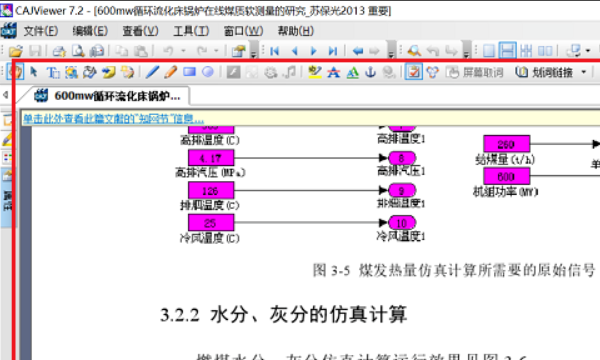Screen dimensions: 600x360
Task: Click the 图 3-5 figure caption text
Action: (454, 270)
